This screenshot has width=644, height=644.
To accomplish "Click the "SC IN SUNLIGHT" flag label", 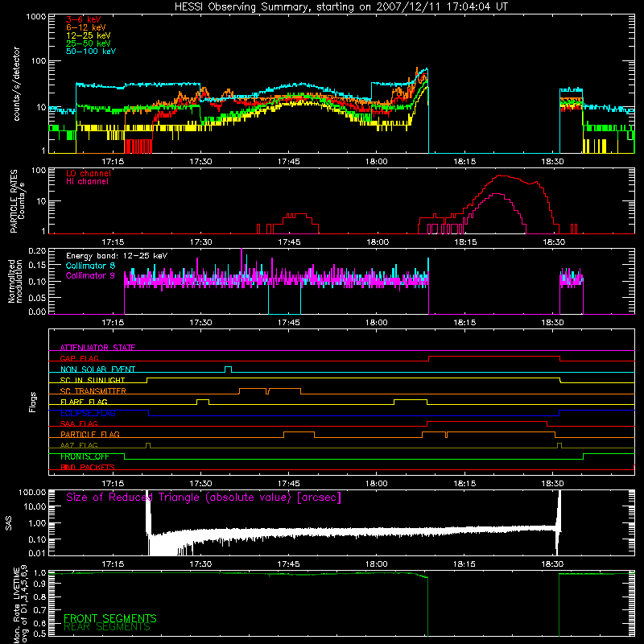I will click(93, 380).
